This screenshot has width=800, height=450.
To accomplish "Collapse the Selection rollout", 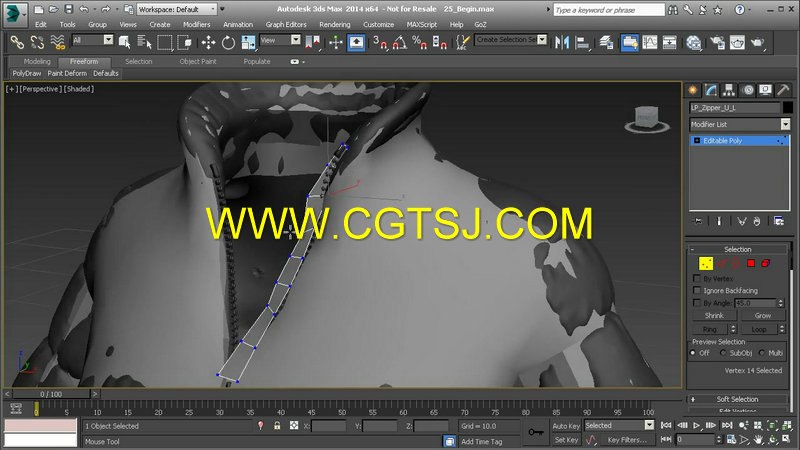I will [x=737, y=249].
